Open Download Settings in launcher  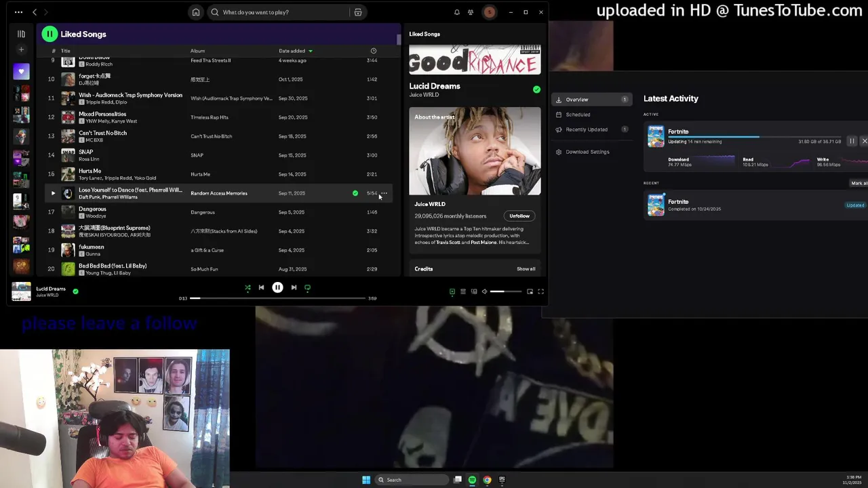[587, 152]
